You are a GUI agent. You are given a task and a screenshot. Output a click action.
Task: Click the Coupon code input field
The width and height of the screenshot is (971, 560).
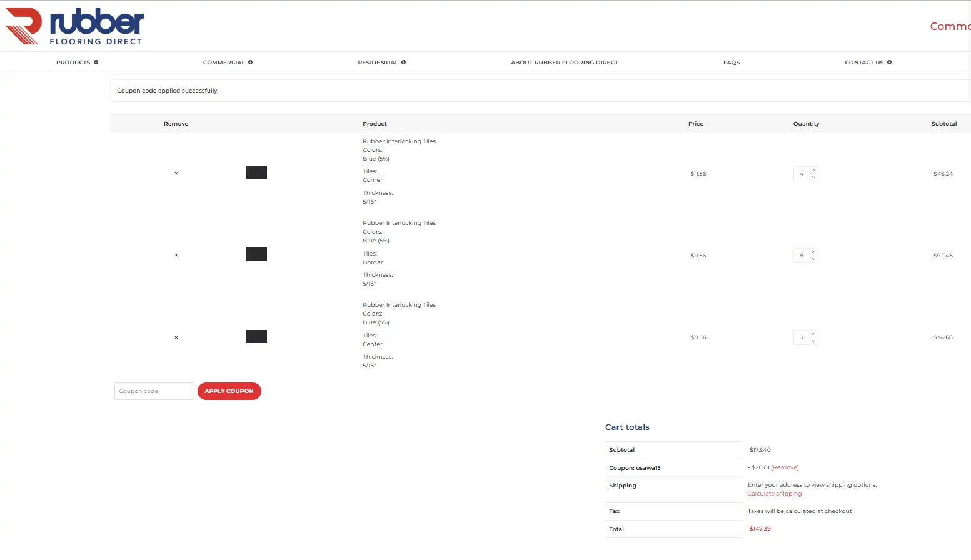point(154,391)
